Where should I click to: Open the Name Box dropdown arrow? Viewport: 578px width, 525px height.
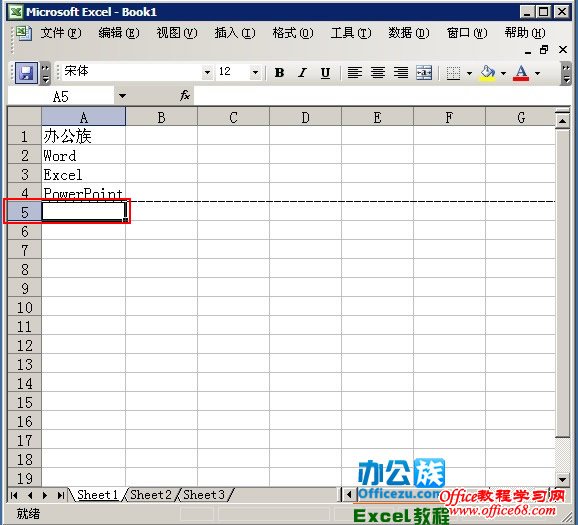pos(122,96)
